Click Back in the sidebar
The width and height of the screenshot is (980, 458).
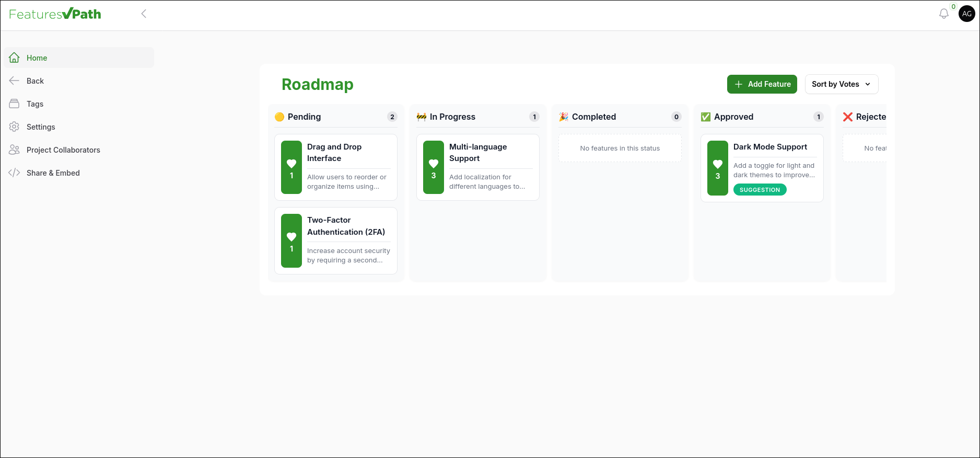(35, 81)
